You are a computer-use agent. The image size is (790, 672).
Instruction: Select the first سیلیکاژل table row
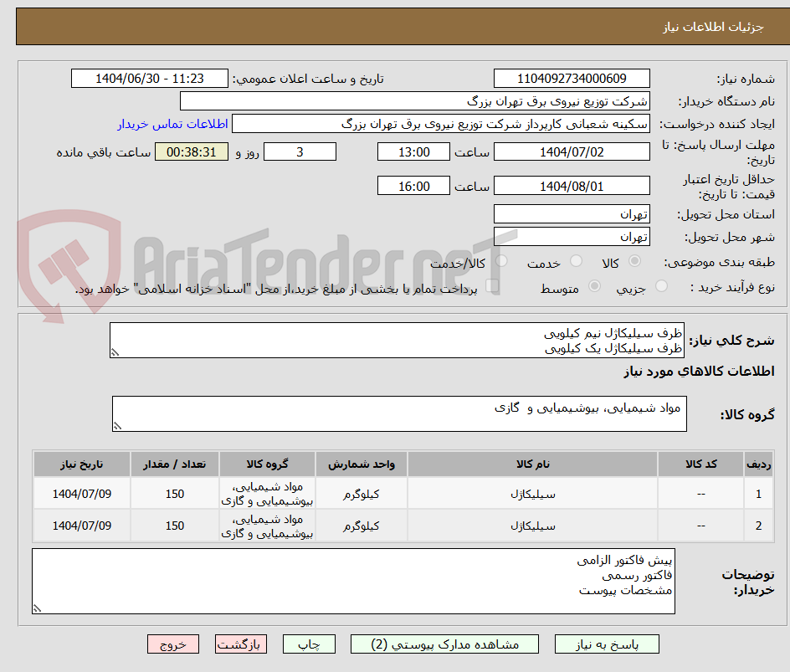[x=393, y=494]
